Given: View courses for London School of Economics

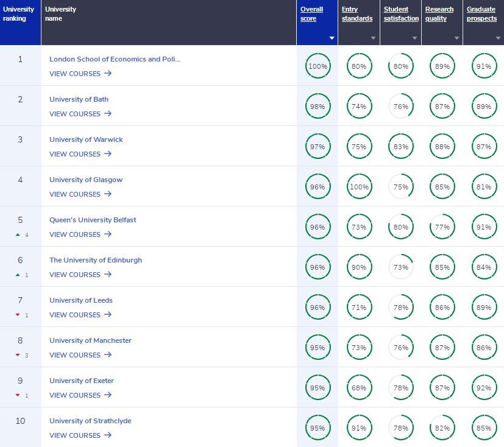Looking at the screenshot, I should pos(80,74).
